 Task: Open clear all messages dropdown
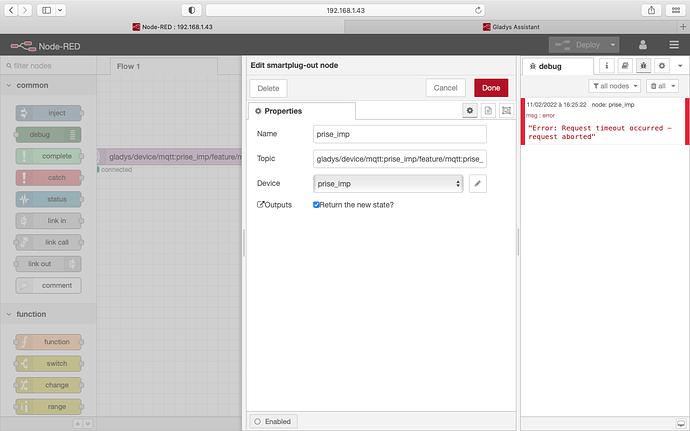663,86
